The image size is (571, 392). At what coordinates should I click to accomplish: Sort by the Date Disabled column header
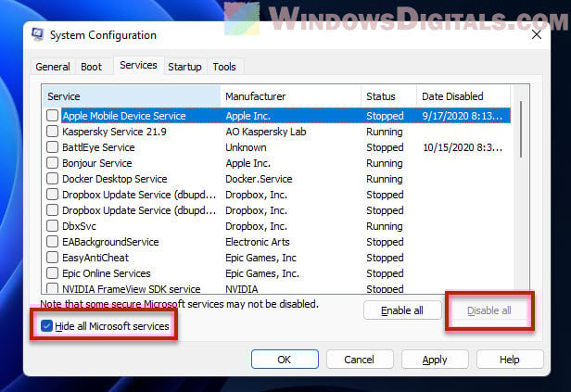(x=463, y=96)
